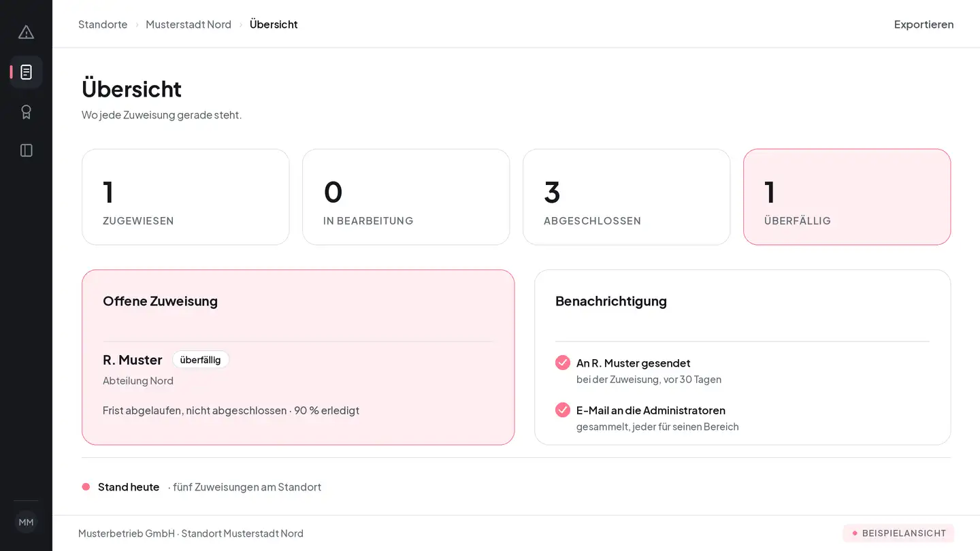Select the document icon in the sidebar

(x=26, y=72)
